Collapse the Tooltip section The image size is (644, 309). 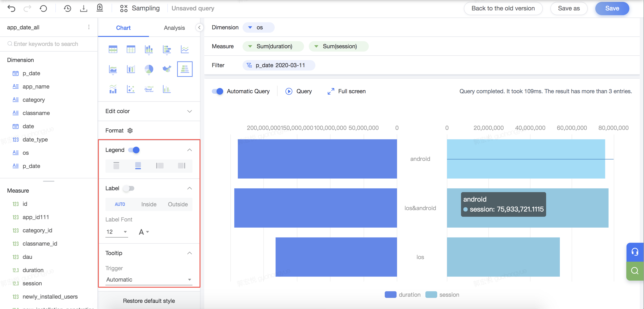pyautogui.click(x=190, y=253)
